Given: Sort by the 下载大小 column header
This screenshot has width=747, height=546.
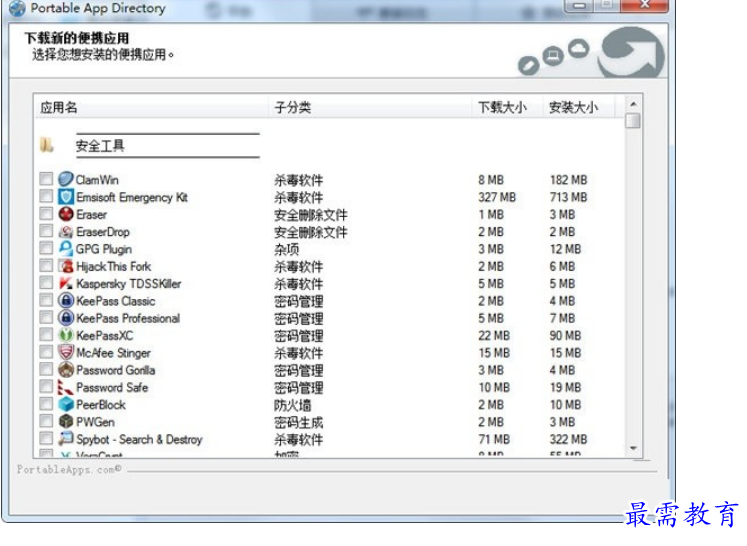Looking at the screenshot, I should tap(507, 107).
